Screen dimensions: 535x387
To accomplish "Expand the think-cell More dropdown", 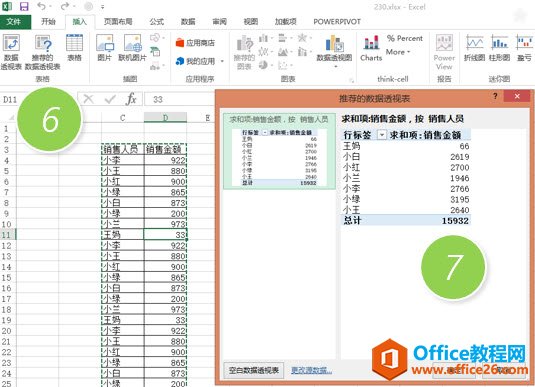I will (x=398, y=52).
